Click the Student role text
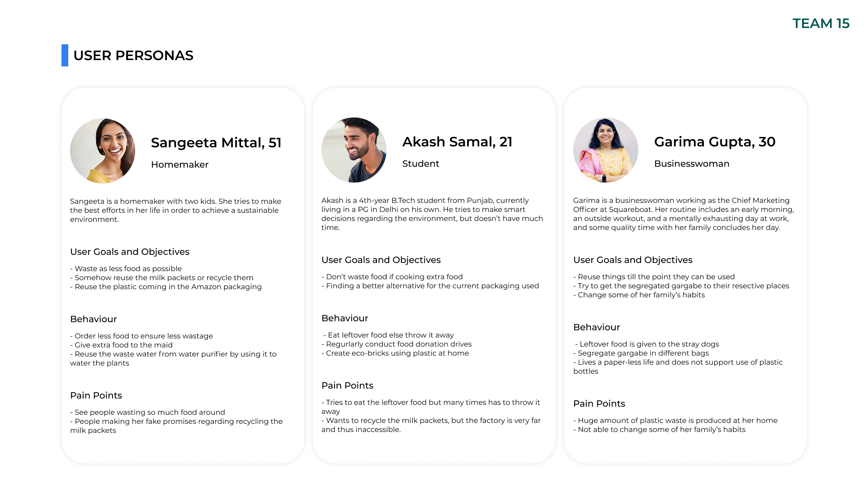868x488 pixels. 421,164
